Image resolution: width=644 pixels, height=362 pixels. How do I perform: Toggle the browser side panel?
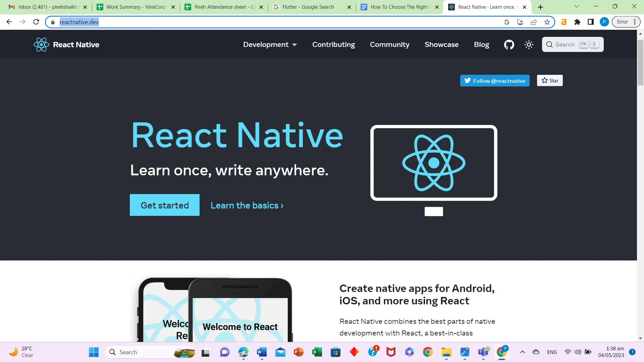[x=591, y=22]
